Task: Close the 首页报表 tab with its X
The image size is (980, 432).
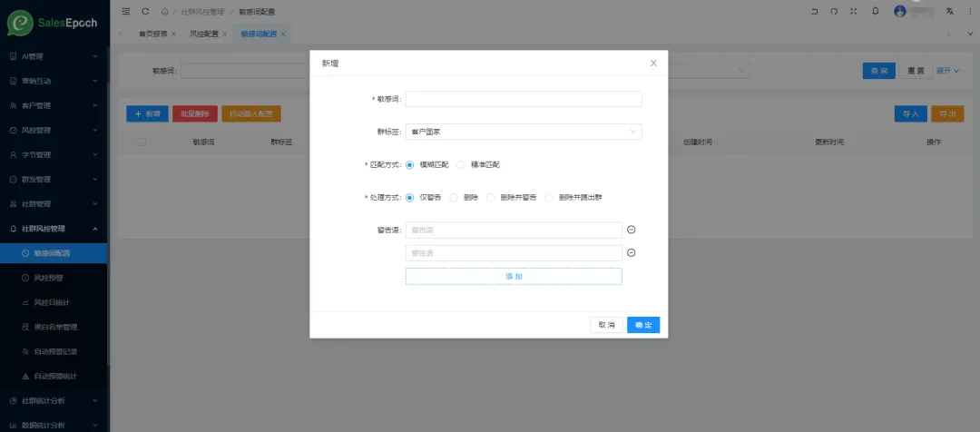Action: click(x=173, y=34)
